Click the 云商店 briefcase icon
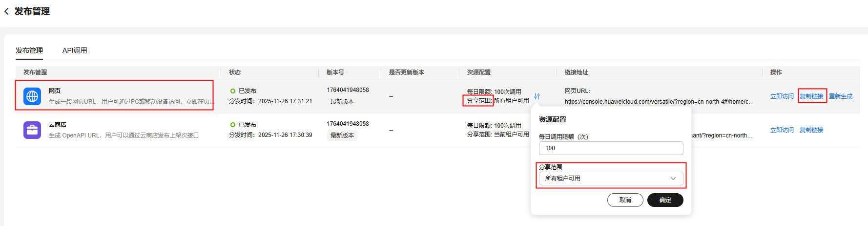Screen dimensions: 868x226 32,130
